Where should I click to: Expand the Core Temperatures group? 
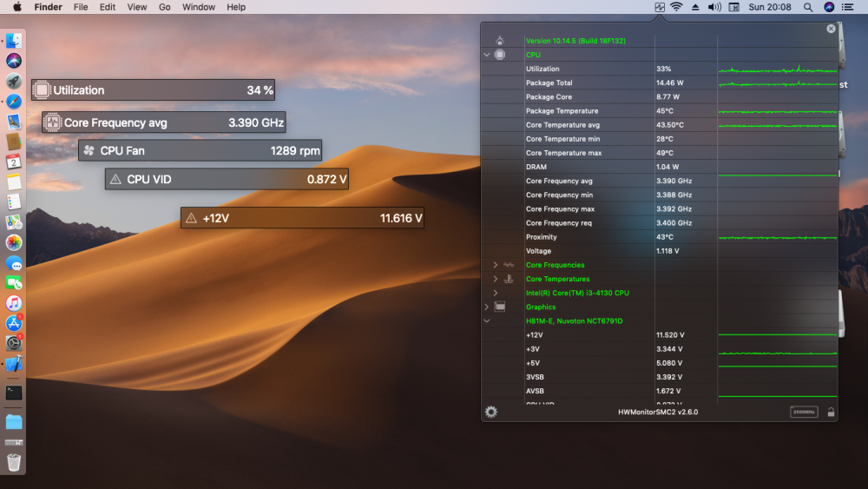coord(496,279)
